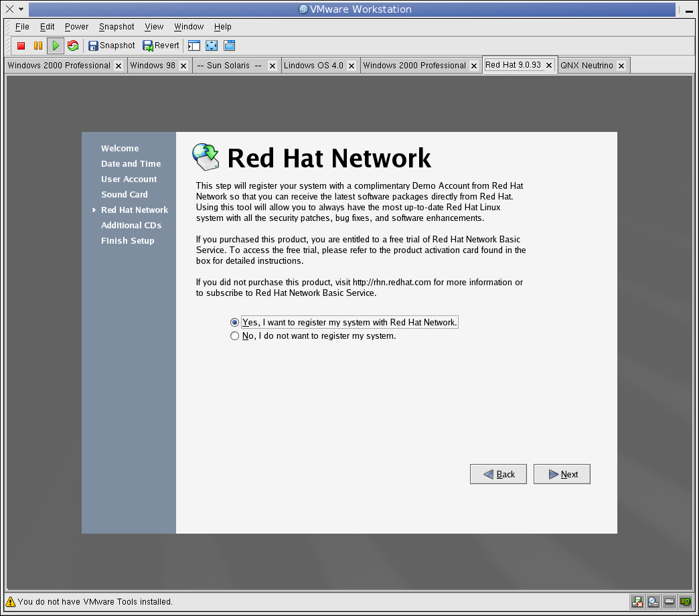The width and height of the screenshot is (699, 616).
Task: Click the third view-mode icon next to full screen
Action: pos(229,46)
